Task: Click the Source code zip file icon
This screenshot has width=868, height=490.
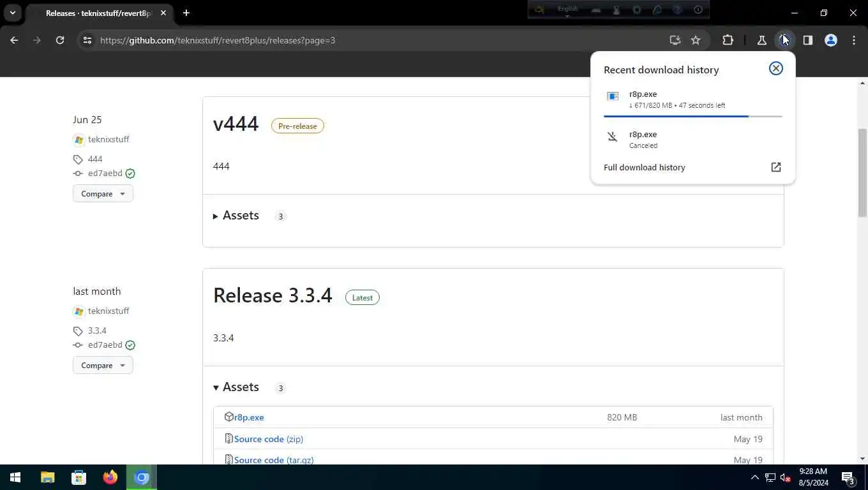Action: coord(228,438)
